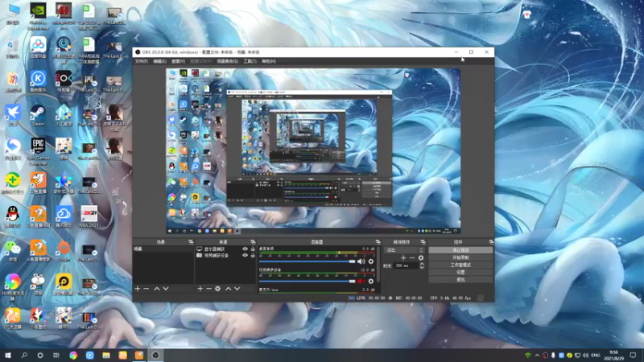Open Epic Games Launcher desktop shortcut

(x=38, y=151)
